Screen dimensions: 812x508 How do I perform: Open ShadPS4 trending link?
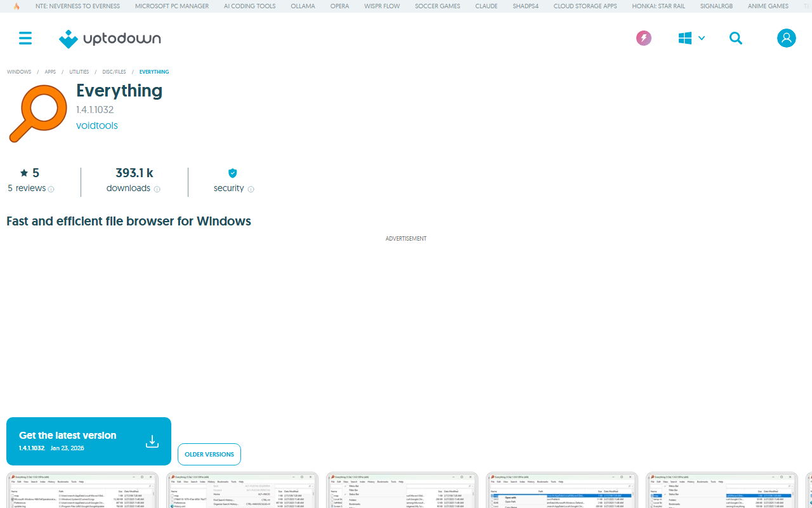pyautogui.click(x=526, y=6)
